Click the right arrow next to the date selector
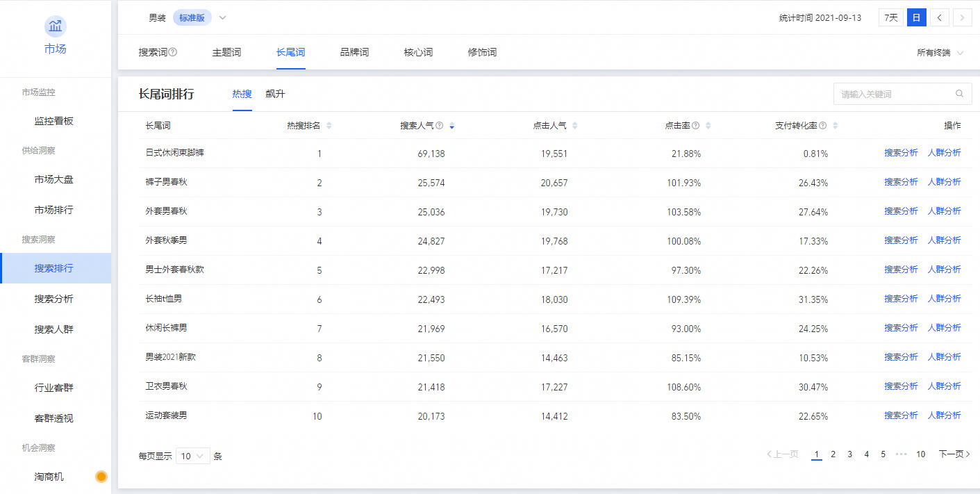This screenshot has width=980, height=494. point(962,17)
